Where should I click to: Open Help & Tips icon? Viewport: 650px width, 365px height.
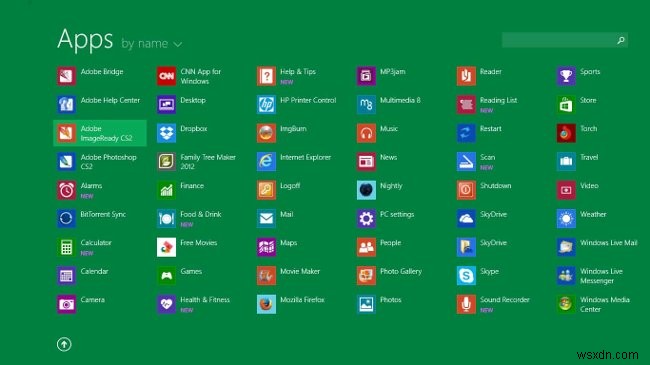coord(266,76)
